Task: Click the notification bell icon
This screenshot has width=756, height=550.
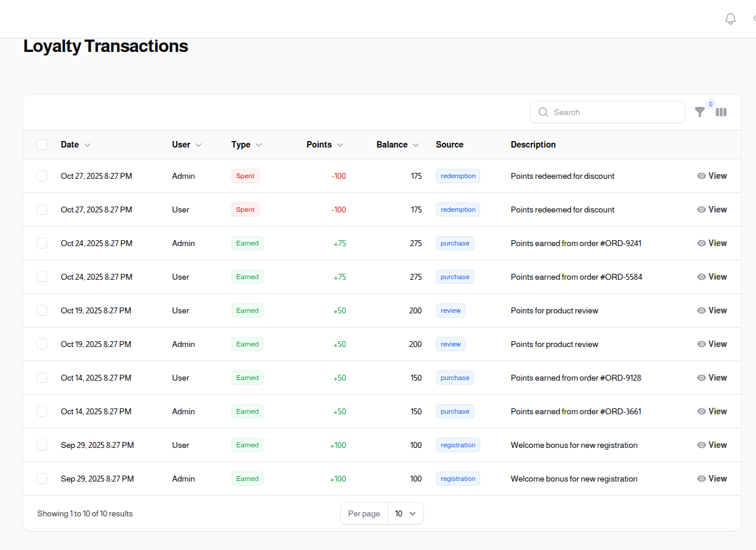Action: 730,18
